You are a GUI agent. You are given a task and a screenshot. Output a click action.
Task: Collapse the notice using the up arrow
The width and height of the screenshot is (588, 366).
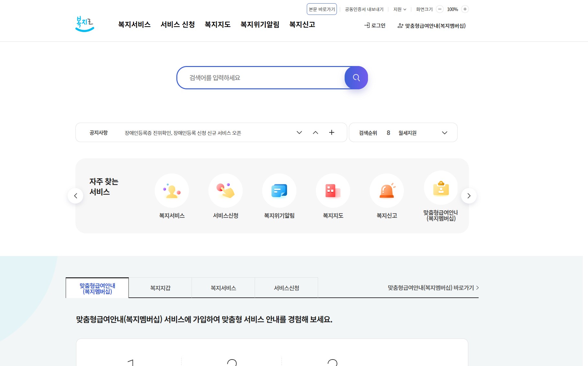315,132
